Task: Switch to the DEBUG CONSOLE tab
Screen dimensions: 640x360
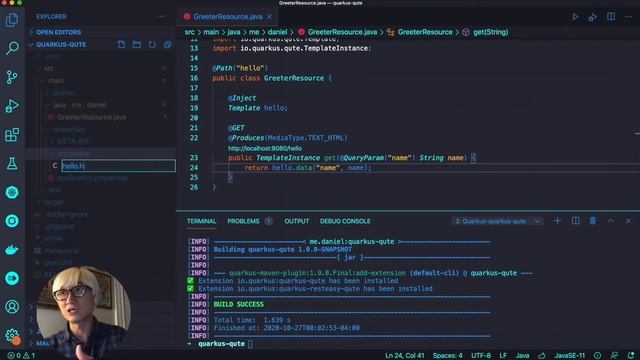Action: pyautogui.click(x=345, y=221)
